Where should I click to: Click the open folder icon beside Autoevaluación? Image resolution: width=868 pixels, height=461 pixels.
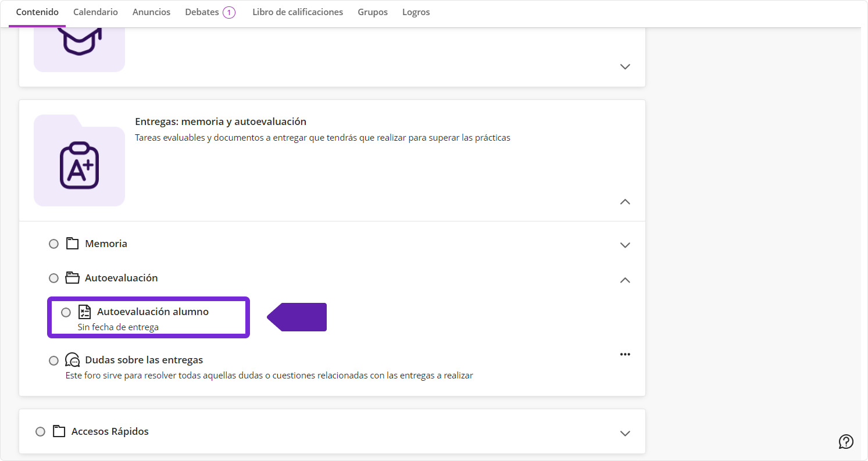point(72,278)
